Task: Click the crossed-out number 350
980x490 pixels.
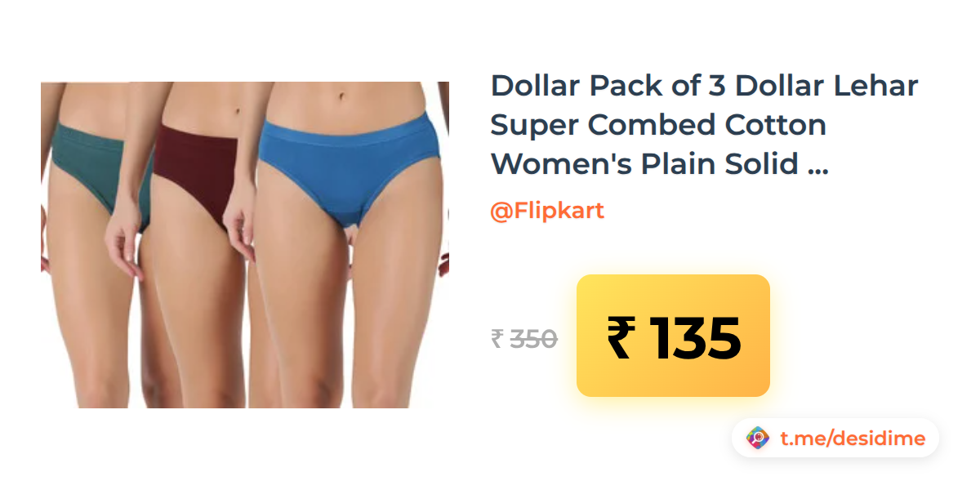Action: click(x=534, y=338)
